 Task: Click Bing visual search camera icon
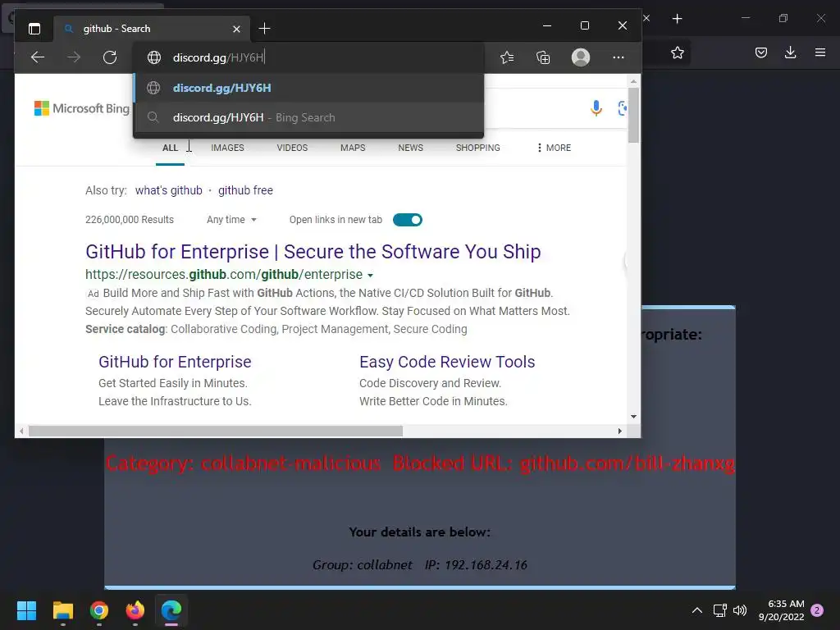622,108
